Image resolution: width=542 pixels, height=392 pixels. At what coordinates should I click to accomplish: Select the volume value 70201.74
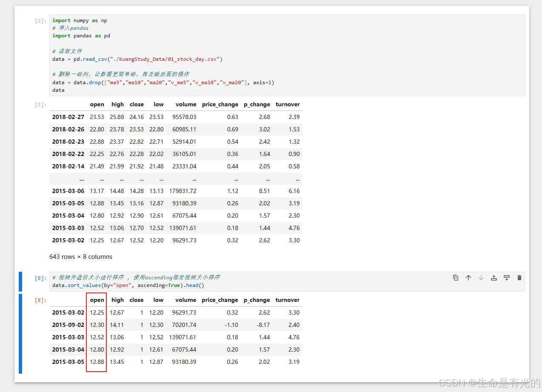(x=184, y=325)
